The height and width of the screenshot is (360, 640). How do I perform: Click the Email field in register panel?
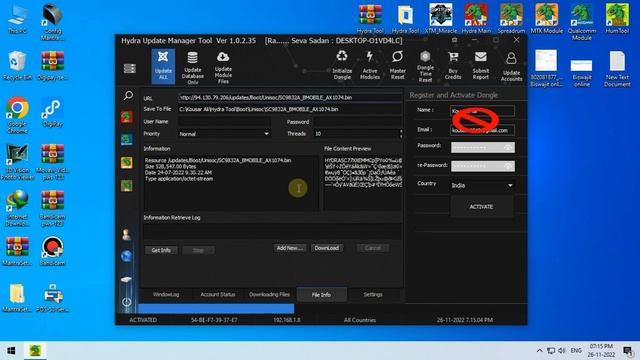[x=482, y=130]
